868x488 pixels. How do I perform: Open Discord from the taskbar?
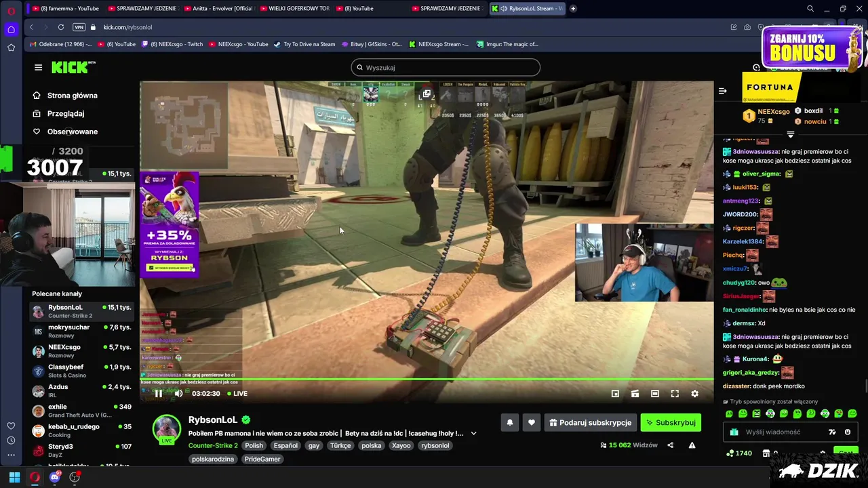click(x=55, y=477)
